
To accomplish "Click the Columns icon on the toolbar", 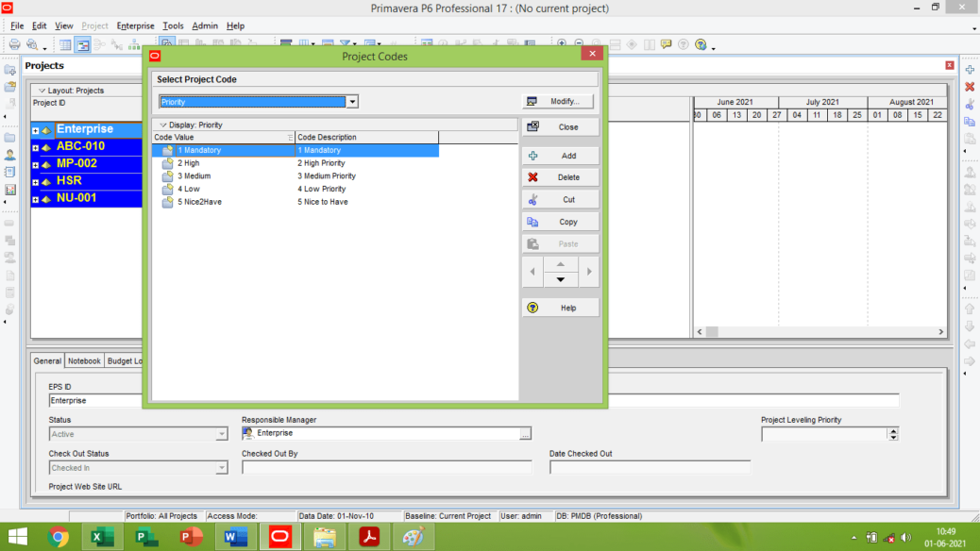I will (x=303, y=43).
